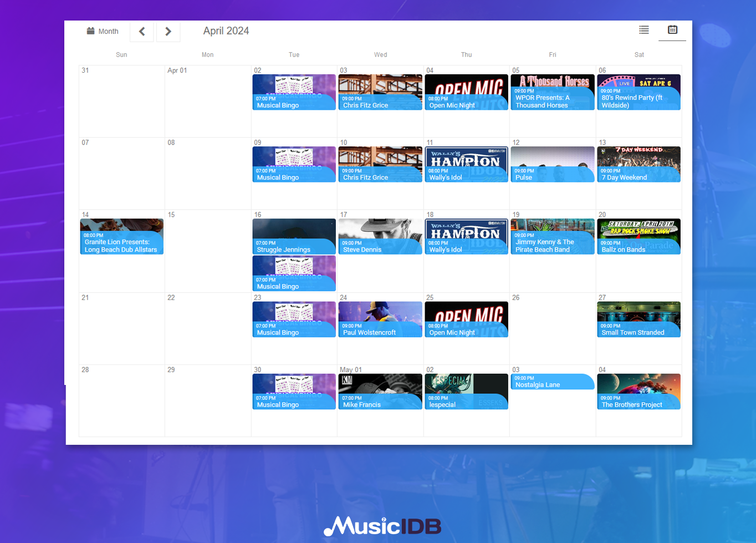
Task: Open The Brothers Project event
Action: coord(639,392)
